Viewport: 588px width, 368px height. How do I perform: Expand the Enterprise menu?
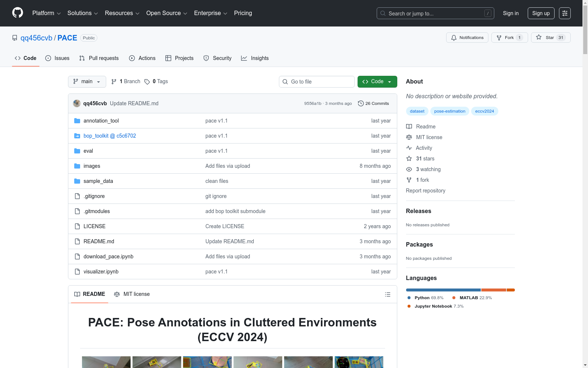[x=211, y=13]
